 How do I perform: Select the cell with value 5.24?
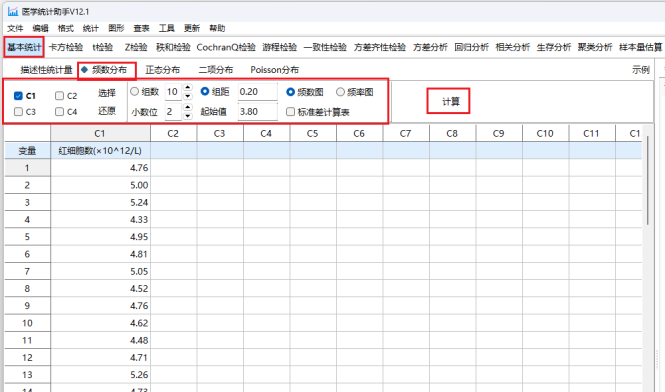(x=101, y=202)
